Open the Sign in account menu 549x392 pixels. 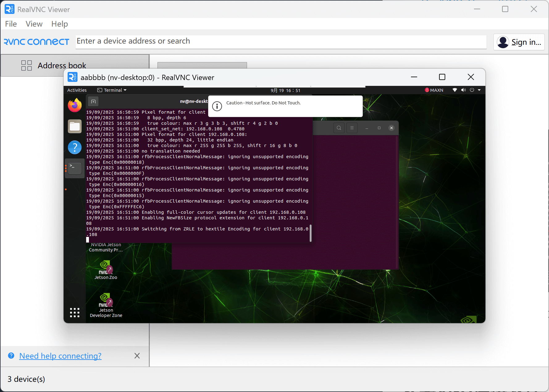[x=519, y=42]
